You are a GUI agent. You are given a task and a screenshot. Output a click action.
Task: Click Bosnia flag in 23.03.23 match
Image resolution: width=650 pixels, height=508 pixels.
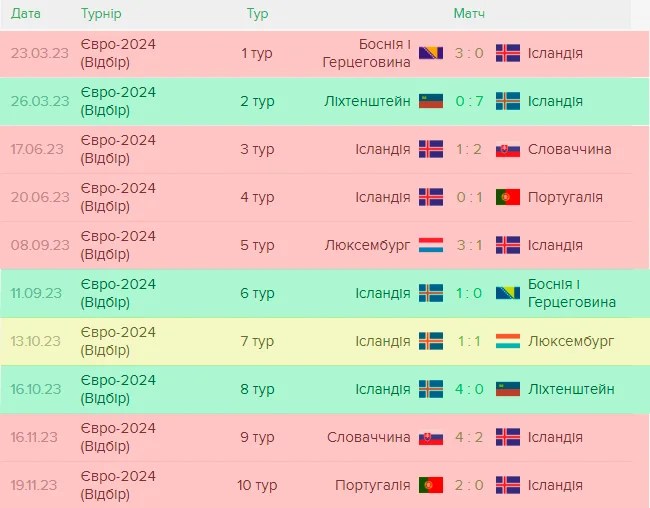[x=431, y=53]
